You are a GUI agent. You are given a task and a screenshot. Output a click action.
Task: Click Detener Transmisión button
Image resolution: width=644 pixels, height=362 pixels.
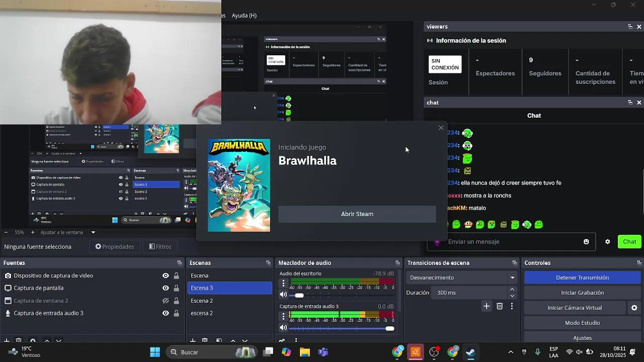pyautogui.click(x=583, y=278)
